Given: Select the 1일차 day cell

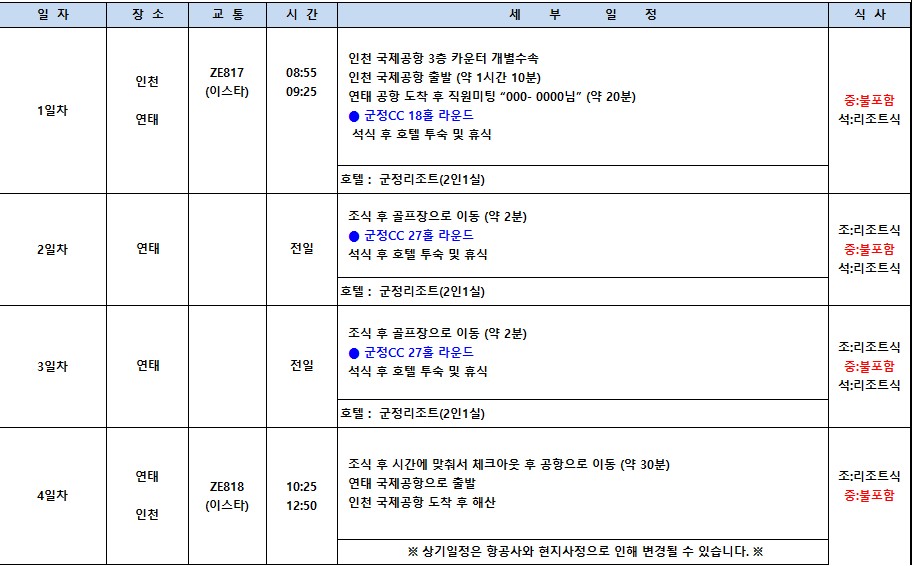Looking at the screenshot, I should tap(53, 110).
